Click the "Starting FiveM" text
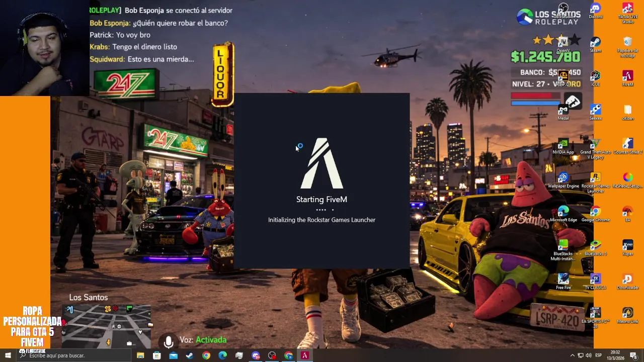This screenshot has height=362, width=644. coord(321,199)
